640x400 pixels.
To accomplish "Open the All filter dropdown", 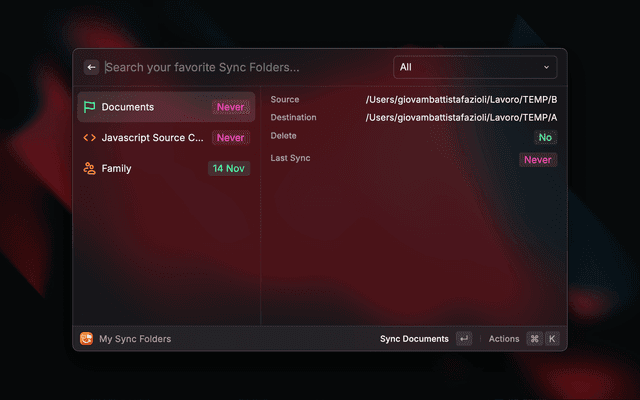I will point(474,67).
